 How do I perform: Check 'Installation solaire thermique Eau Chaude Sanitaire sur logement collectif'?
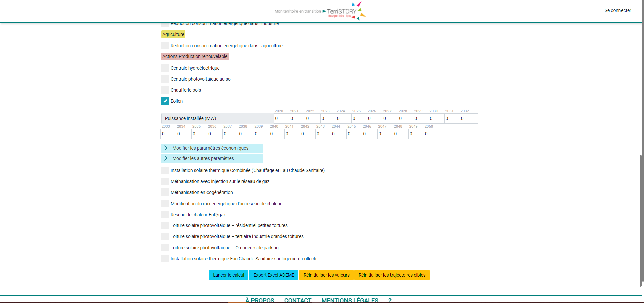tap(165, 259)
